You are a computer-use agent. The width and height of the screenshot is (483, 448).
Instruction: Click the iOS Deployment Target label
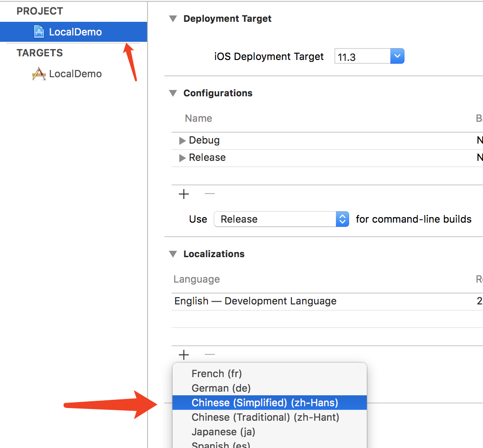pos(269,57)
